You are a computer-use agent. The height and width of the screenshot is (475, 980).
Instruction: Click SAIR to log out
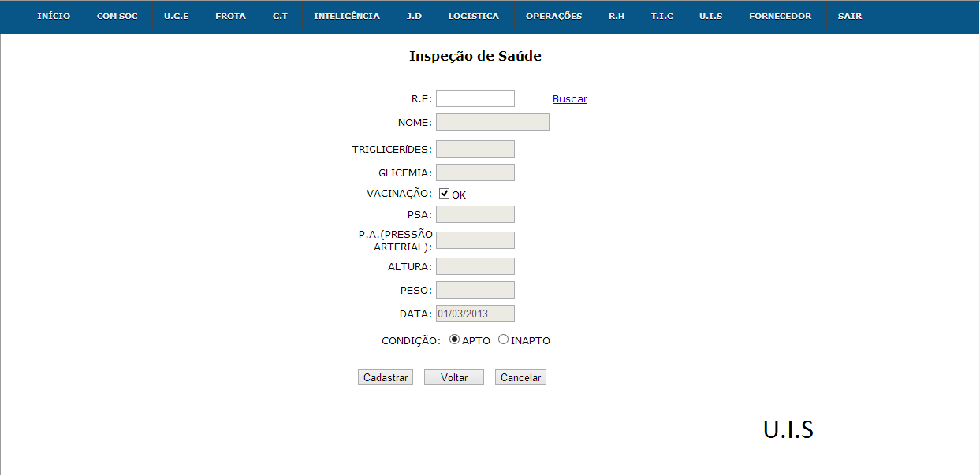pos(849,17)
